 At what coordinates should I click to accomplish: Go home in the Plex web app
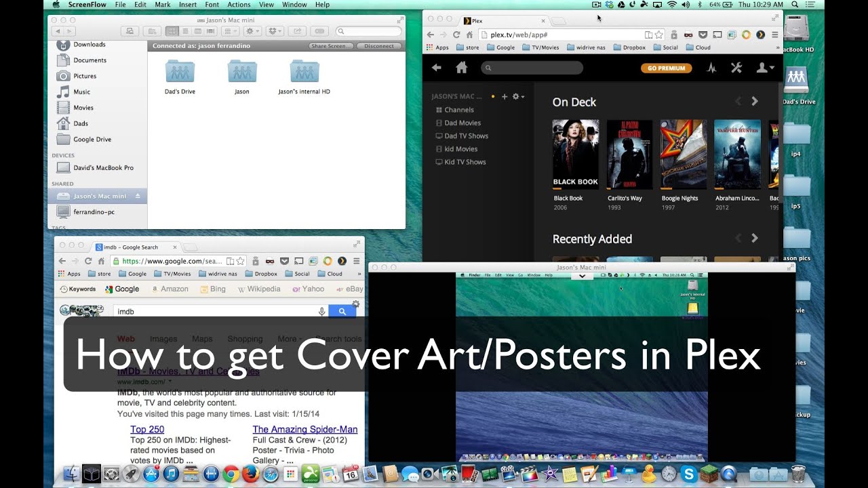[x=462, y=68]
